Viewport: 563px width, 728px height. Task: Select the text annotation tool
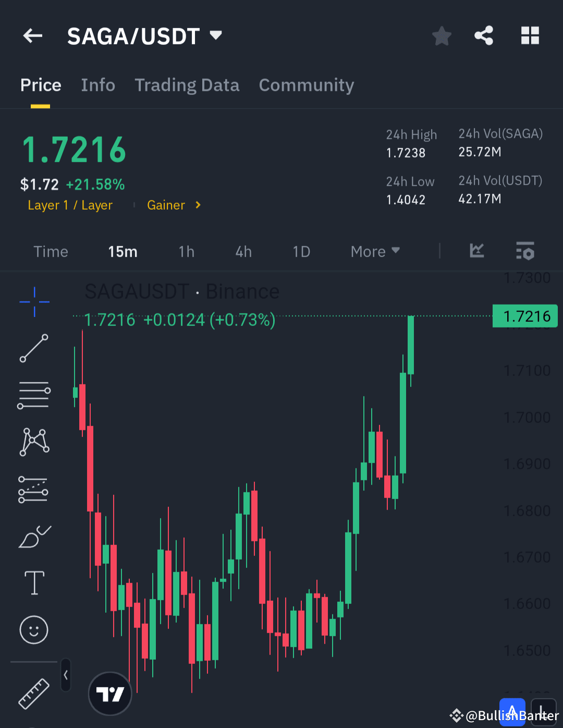tap(34, 583)
